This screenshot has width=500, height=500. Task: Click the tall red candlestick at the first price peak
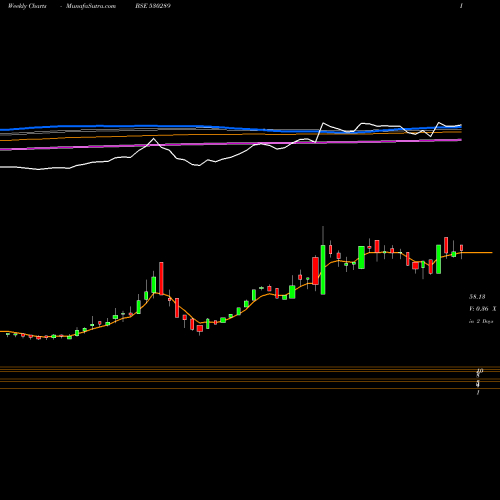coord(161,278)
